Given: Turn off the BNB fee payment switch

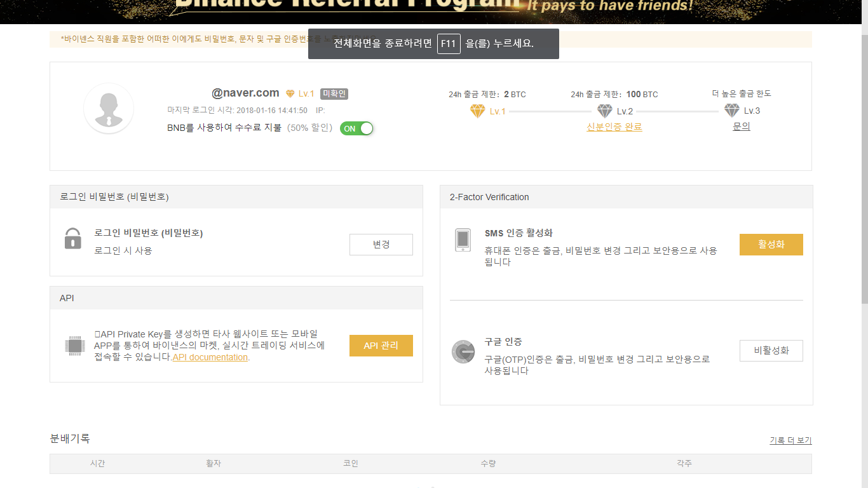Looking at the screenshot, I should (x=356, y=128).
